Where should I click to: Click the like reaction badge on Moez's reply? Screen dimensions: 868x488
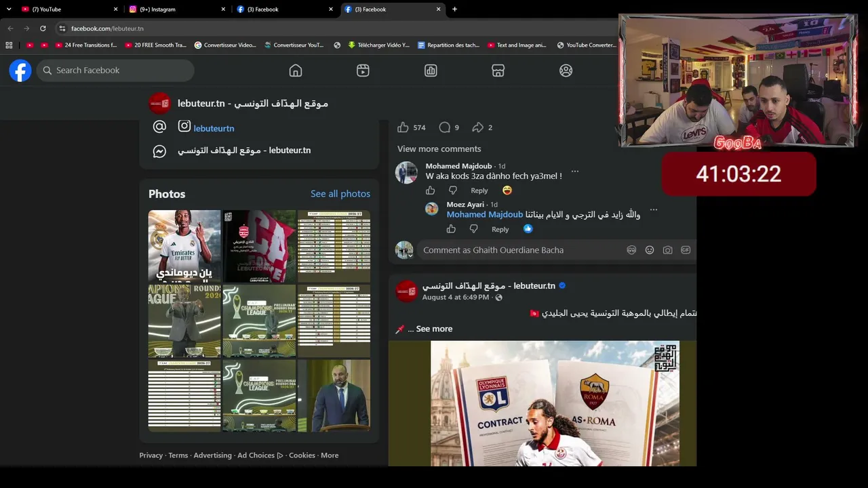tap(528, 229)
